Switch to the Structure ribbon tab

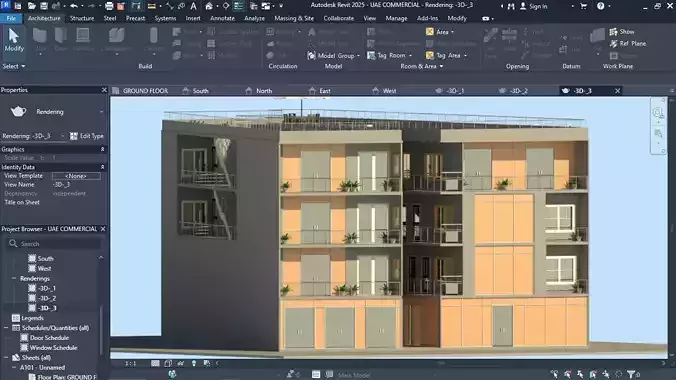82,18
